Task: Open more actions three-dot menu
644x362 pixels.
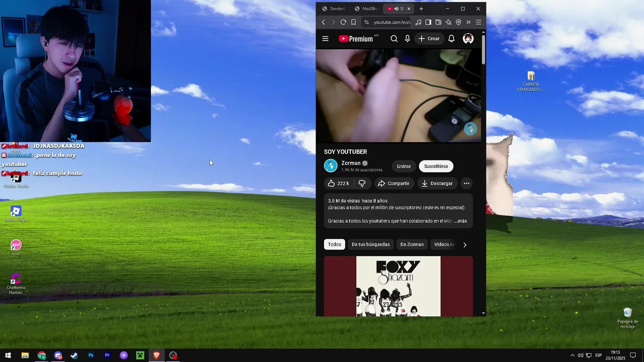Action: coord(466,184)
